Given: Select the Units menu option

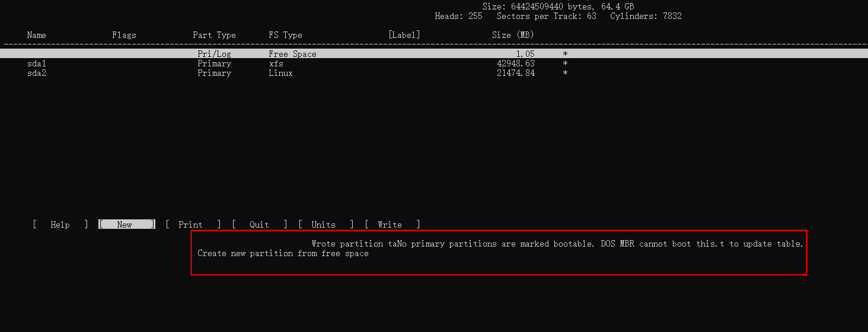Looking at the screenshot, I should 326,225.
